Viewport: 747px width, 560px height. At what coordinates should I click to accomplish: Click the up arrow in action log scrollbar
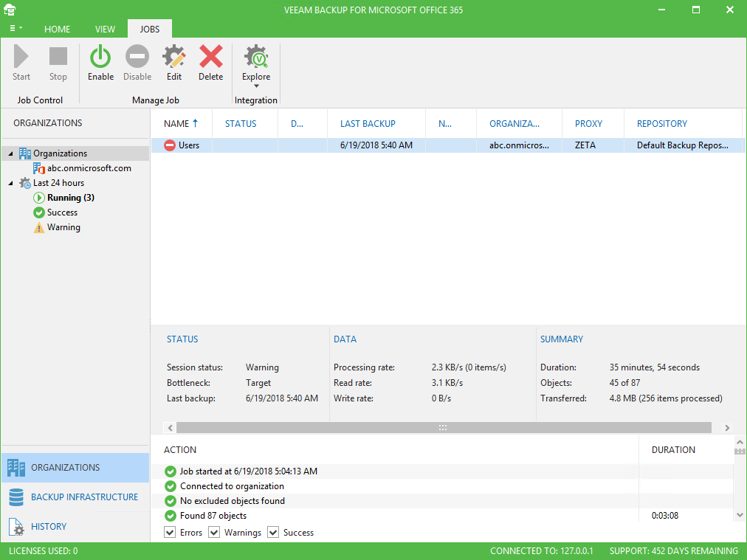pos(740,443)
